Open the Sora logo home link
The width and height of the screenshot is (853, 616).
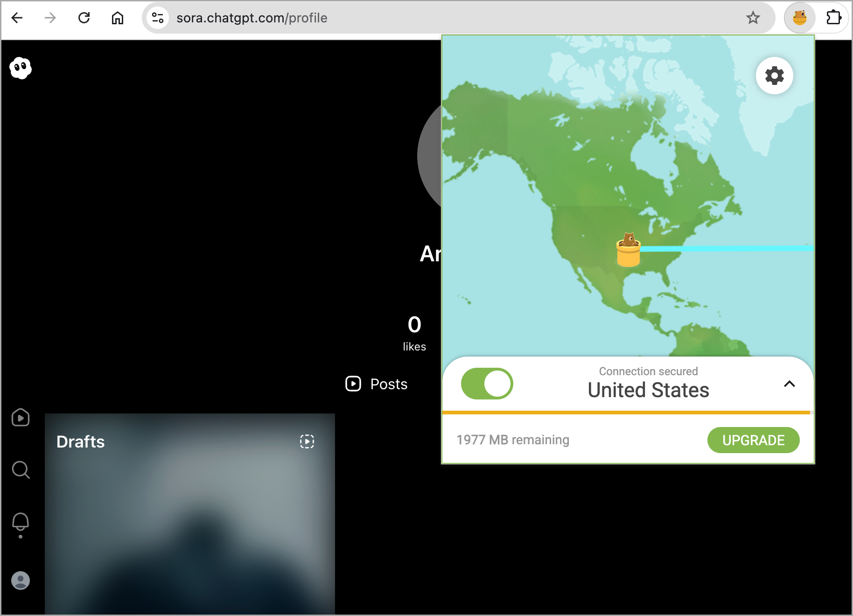(21, 68)
